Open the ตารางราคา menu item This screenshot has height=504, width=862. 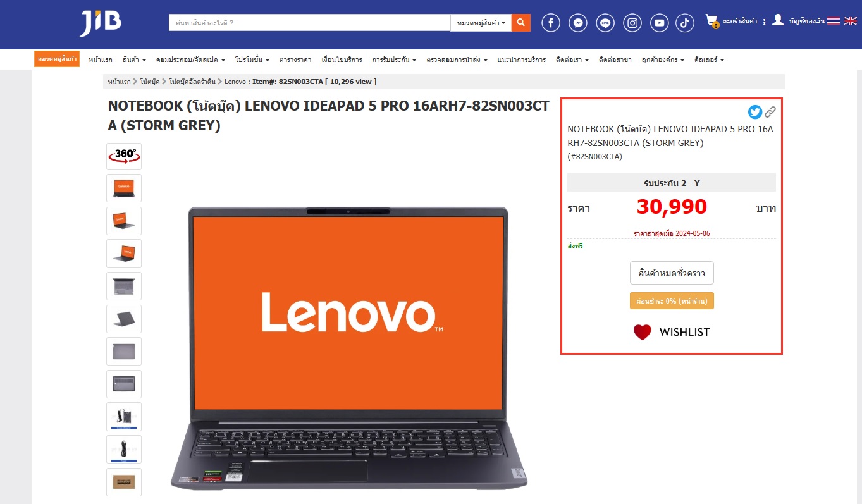[295, 59]
